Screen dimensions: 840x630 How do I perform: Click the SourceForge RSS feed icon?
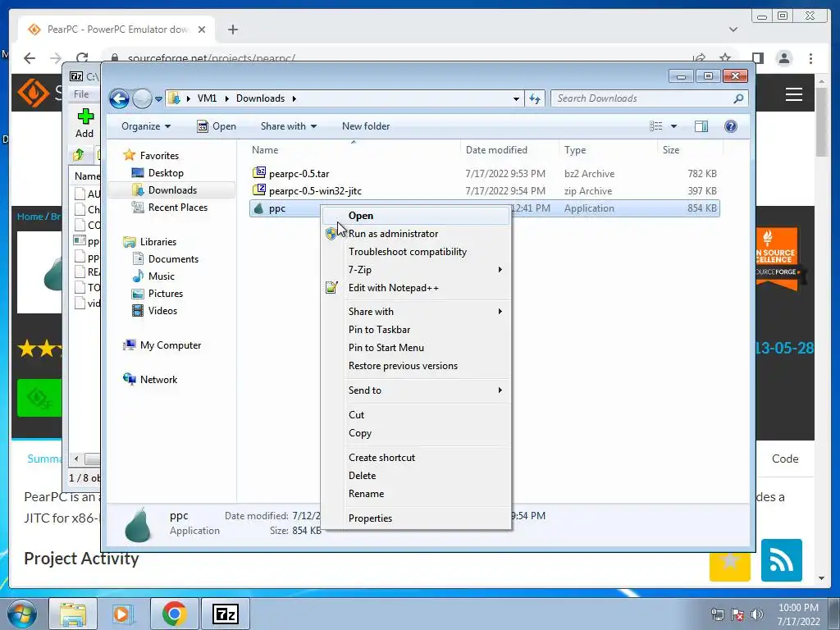click(781, 560)
